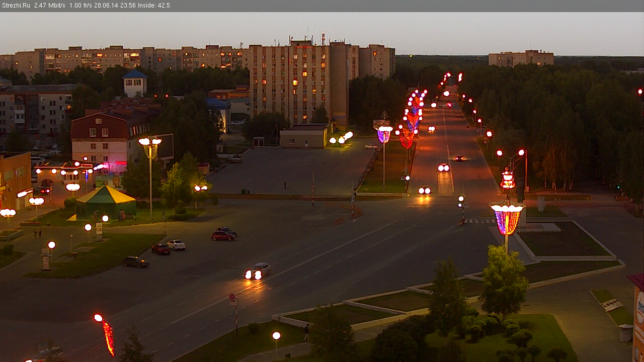Click the Strezhi.Ru text in overlay bar
This screenshot has width=644, height=362.
coord(16,6)
